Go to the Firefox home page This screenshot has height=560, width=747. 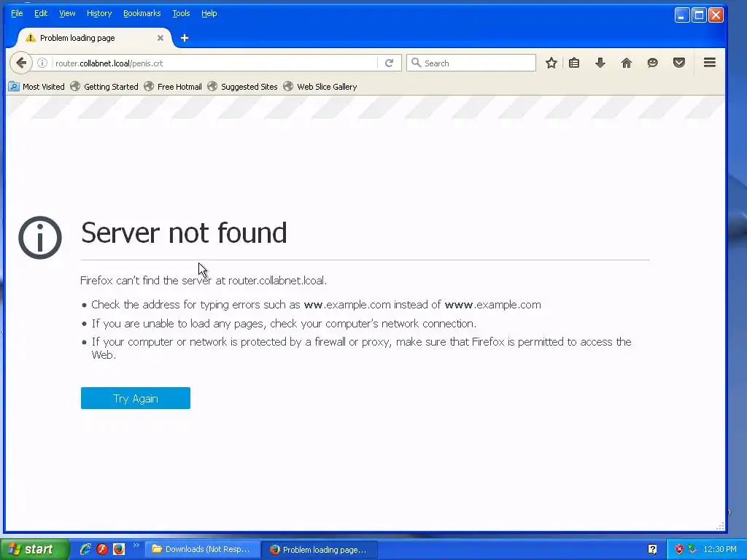[627, 63]
